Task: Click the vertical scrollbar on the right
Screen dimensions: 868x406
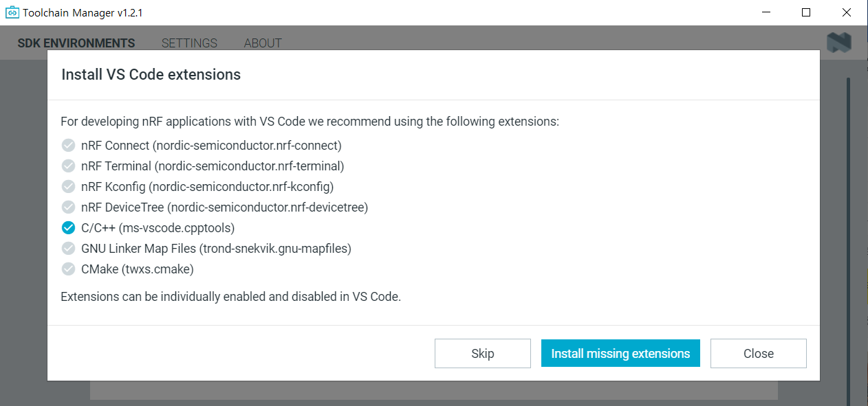Action: coord(848,240)
